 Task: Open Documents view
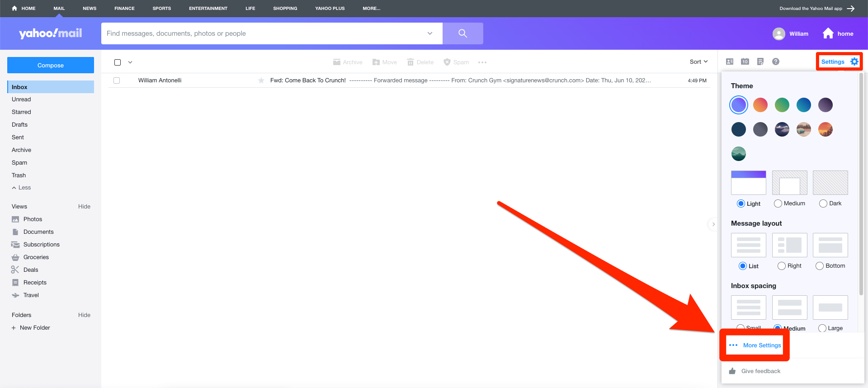[x=38, y=232]
